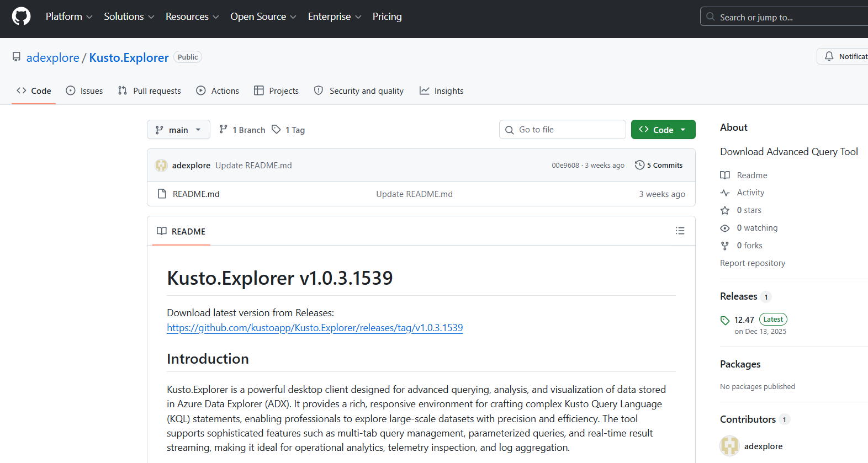Go to the Insights tab
The width and height of the screenshot is (868, 463).
pyautogui.click(x=441, y=91)
